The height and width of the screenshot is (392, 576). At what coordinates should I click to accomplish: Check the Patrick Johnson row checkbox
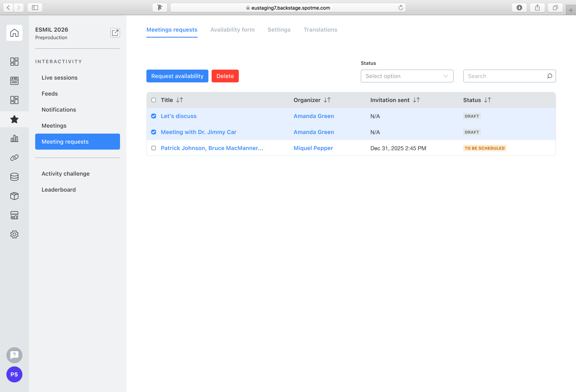(x=154, y=148)
